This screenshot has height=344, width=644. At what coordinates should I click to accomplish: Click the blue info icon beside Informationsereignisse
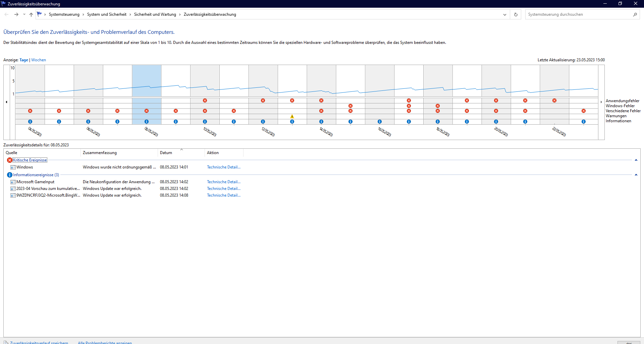tap(10, 175)
